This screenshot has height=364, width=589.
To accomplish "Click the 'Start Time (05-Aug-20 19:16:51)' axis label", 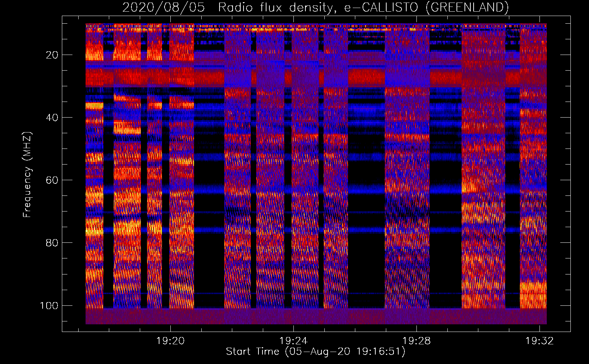I will click(316, 352).
